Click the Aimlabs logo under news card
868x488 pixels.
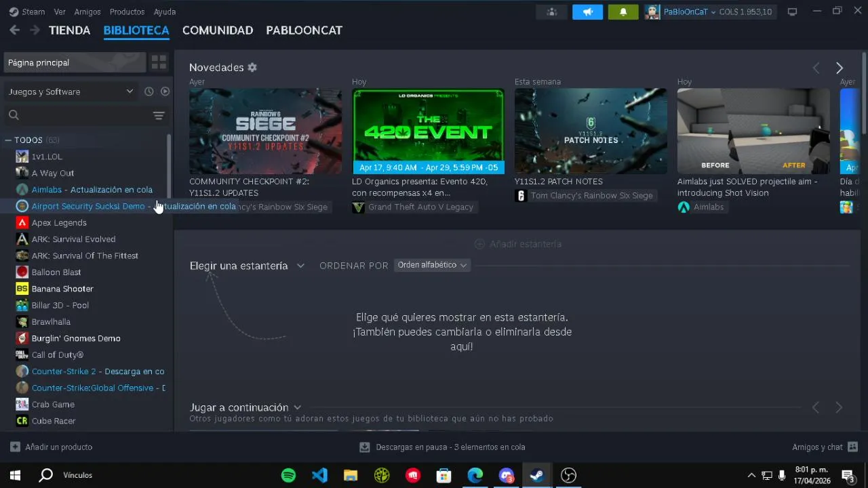(x=684, y=207)
